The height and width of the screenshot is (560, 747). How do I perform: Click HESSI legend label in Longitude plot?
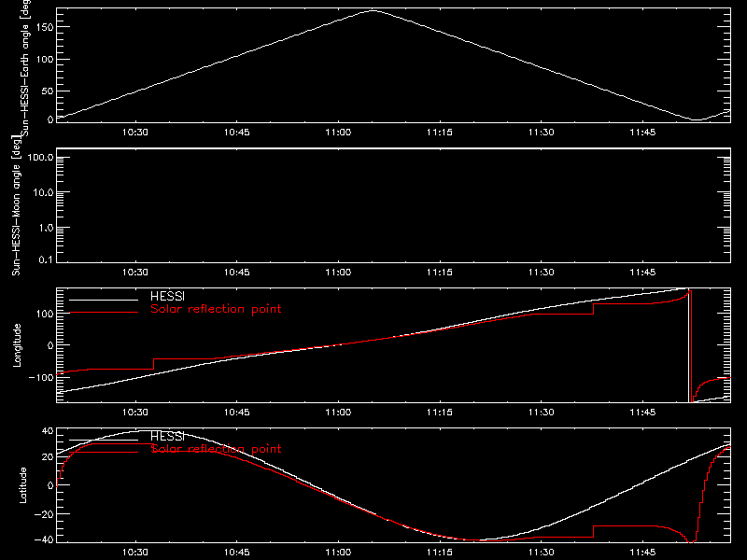coord(167,296)
